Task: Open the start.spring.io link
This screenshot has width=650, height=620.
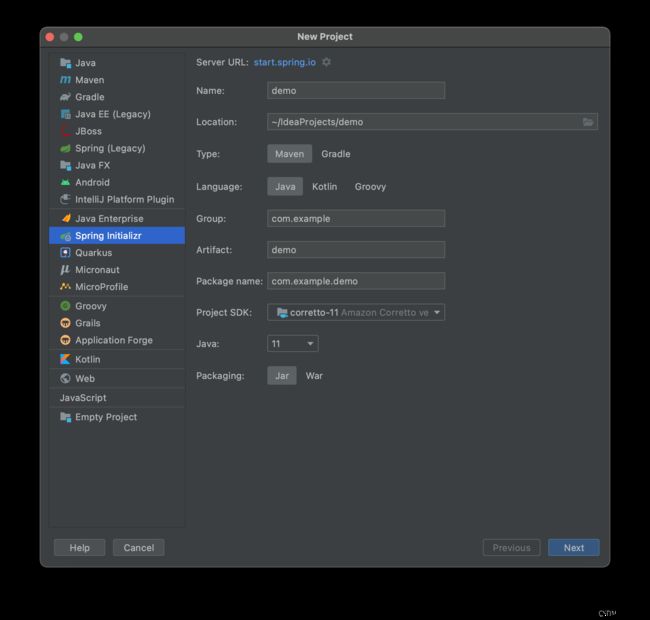Action: coord(285,62)
